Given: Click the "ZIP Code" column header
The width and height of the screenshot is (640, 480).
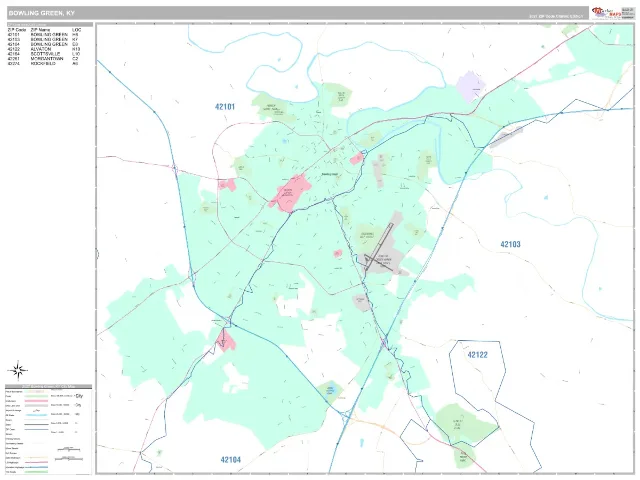Looking at the screenshot, I should [17, 30].
